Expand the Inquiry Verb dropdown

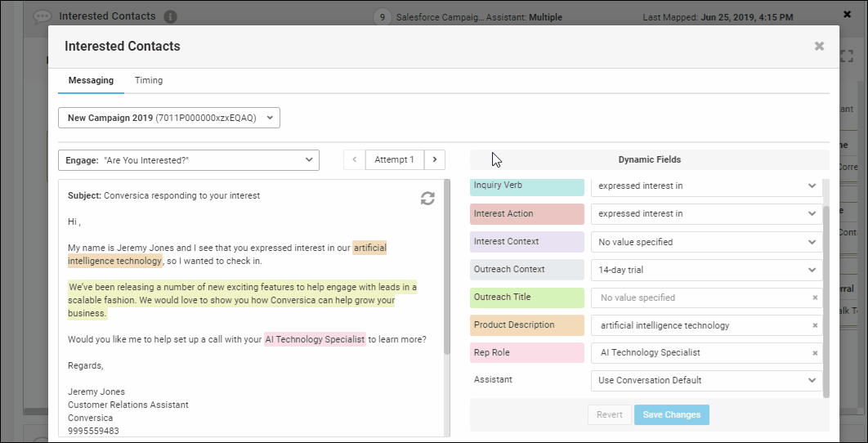point(707,186)
